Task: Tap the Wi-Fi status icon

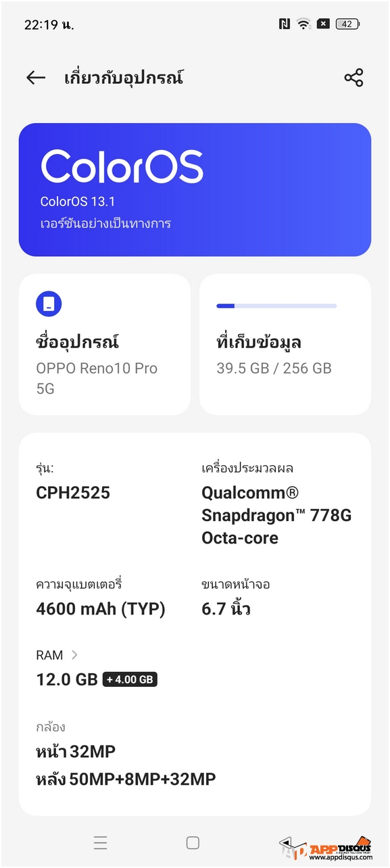Action: point(304,24)
